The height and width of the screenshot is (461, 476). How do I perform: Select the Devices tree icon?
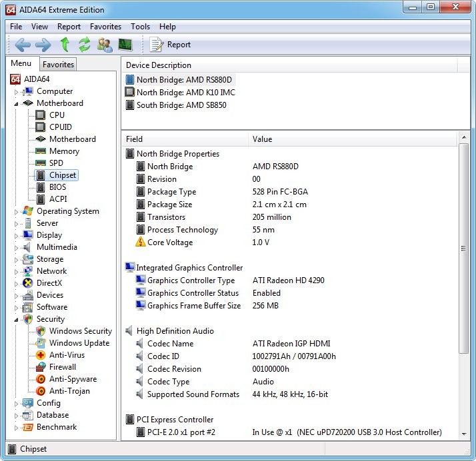tap(28, 295)
